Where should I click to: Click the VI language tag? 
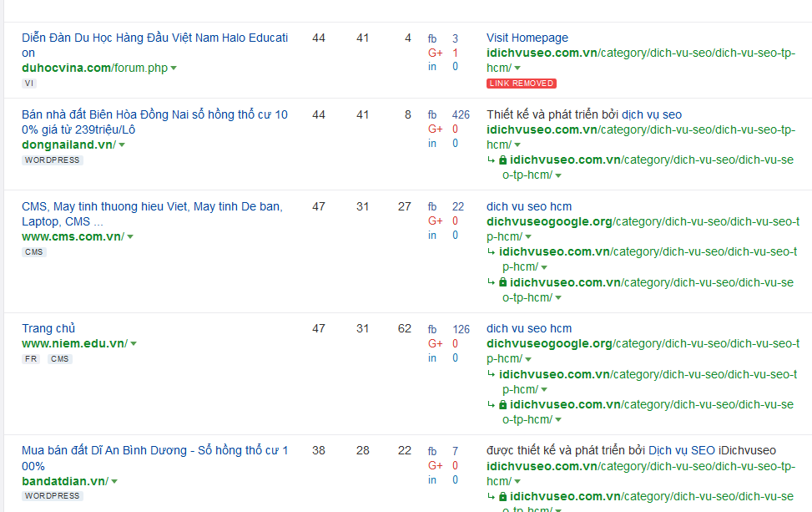29,83
